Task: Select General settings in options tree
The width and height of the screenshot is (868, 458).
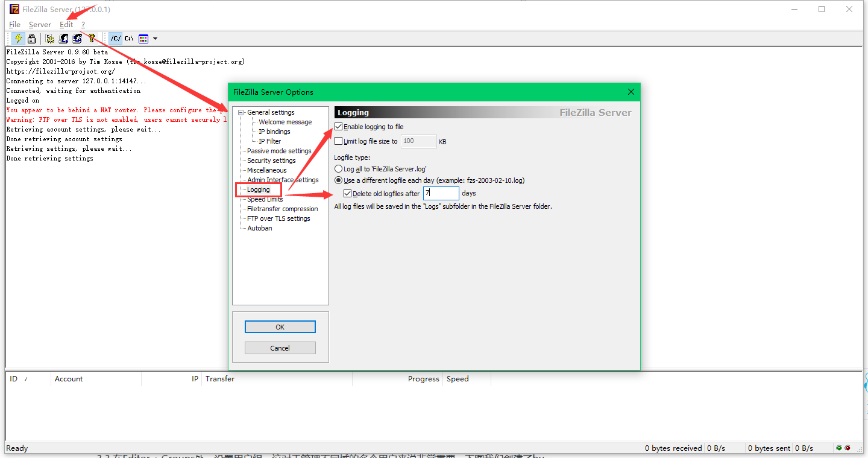Action: click(271, 112)
